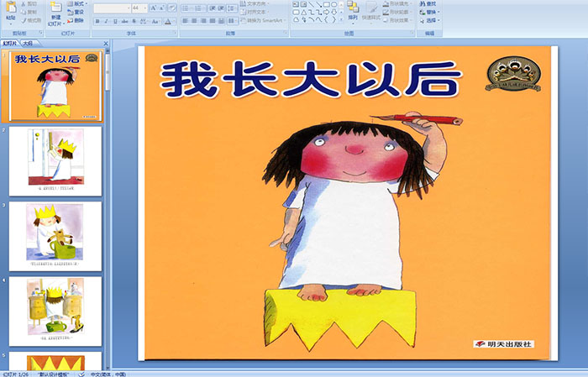Open the Layout (版式) dropdown
The height and width of the screenshot is (377, 588).
tap(77, 3)
